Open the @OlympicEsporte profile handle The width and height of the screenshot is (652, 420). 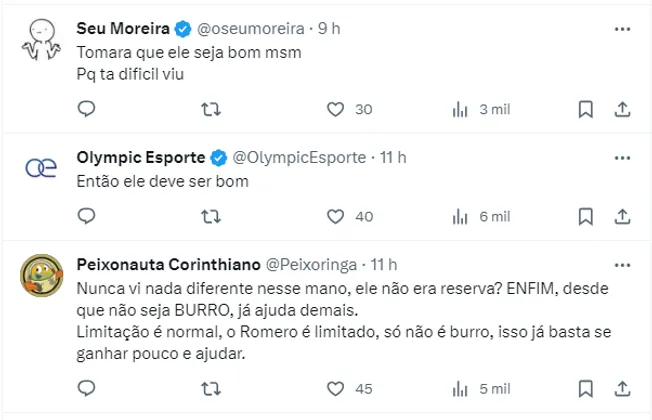click(x=299, y=157)
